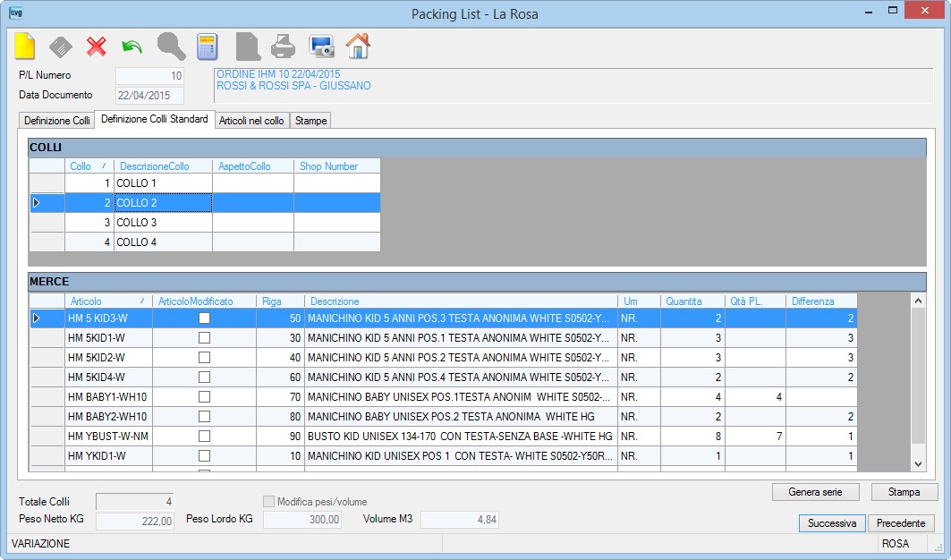Toggle ArticoloModificato checkbox for HM BABY1-WH10
This screenshot has width=951, height=560.
204,397
